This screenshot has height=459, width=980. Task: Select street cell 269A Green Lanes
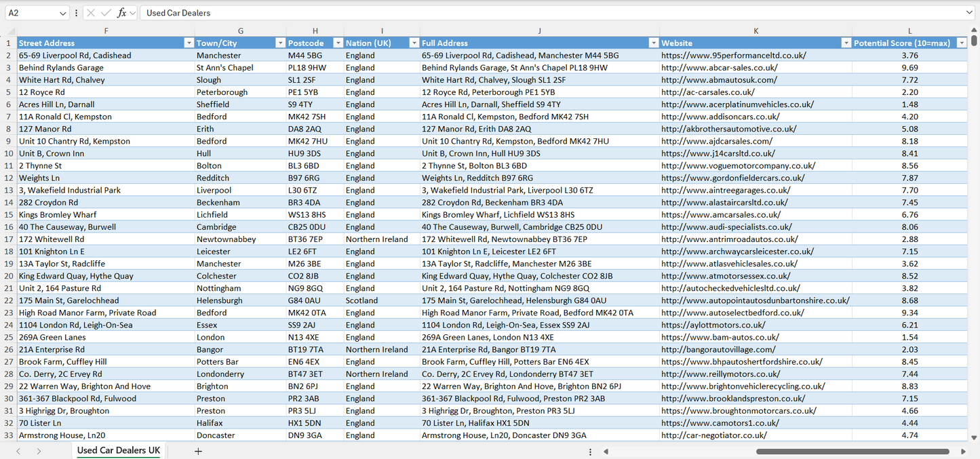click(106, 338)
